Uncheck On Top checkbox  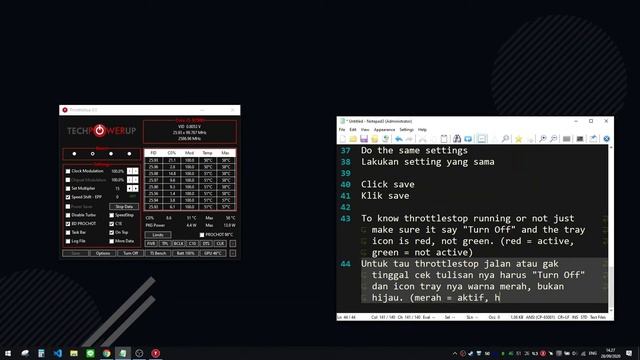(111, 233)
